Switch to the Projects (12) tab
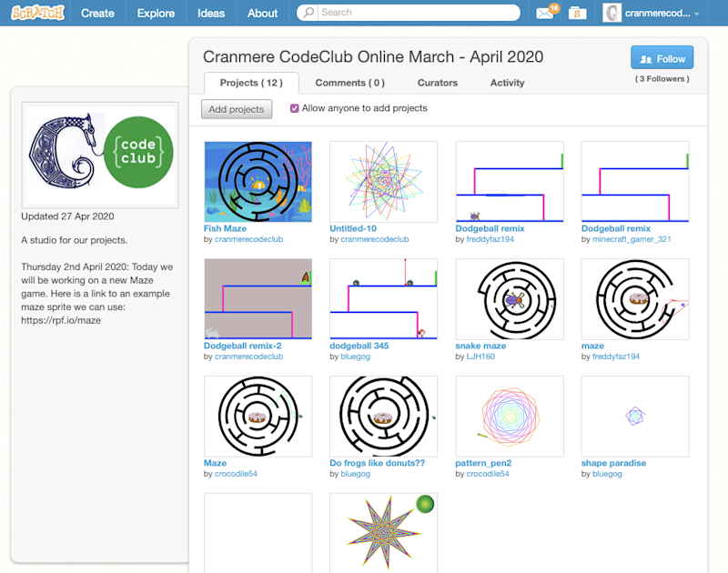 click(251, 83)
